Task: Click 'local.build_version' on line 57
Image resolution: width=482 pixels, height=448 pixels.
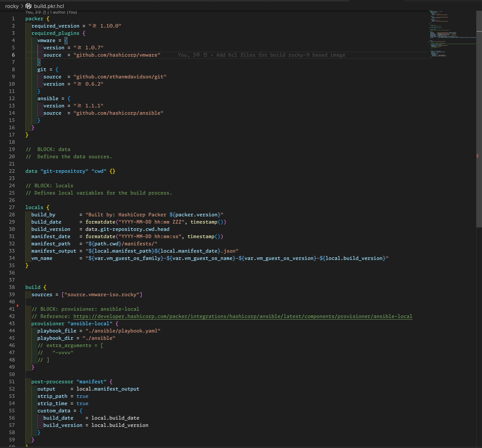Action: pos(120,425)
